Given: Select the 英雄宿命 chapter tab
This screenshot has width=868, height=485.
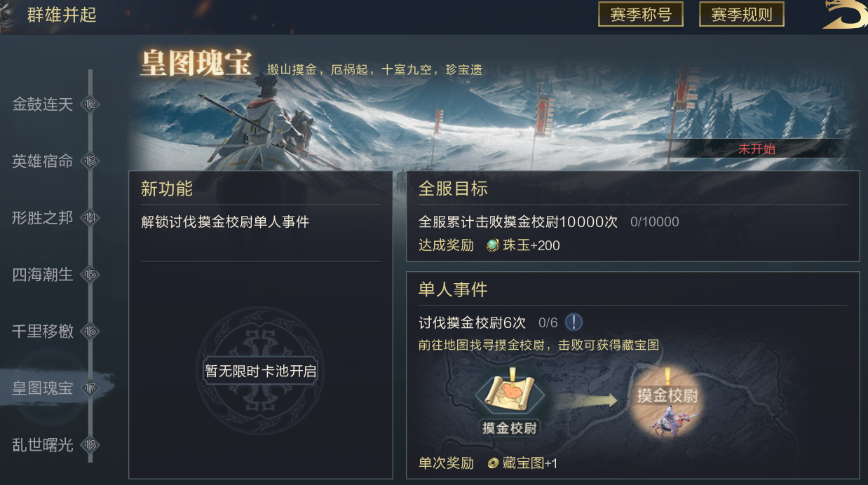Looking at the screenshot, I should click(x=43, y=161).
